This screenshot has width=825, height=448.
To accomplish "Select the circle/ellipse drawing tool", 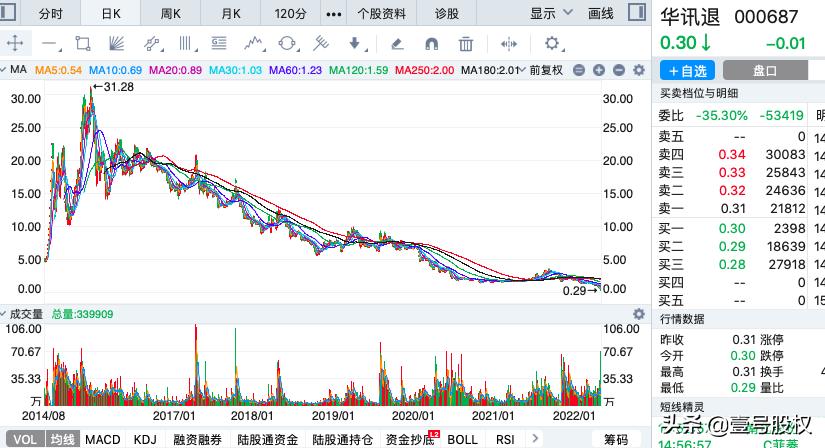I will (287, 43).
